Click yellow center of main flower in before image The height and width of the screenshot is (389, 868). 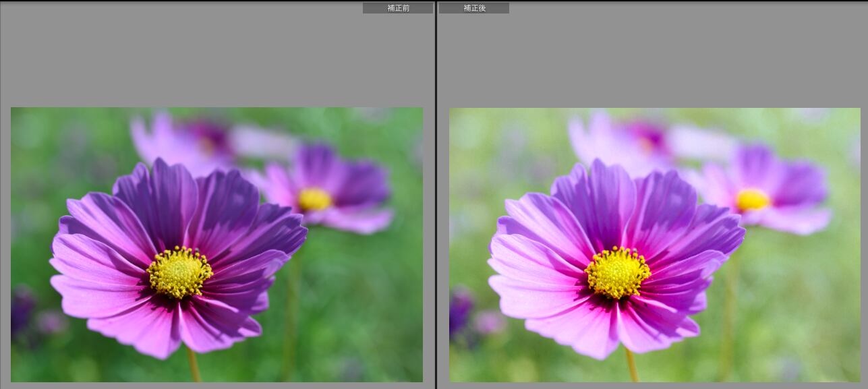[x=179, y=272]
